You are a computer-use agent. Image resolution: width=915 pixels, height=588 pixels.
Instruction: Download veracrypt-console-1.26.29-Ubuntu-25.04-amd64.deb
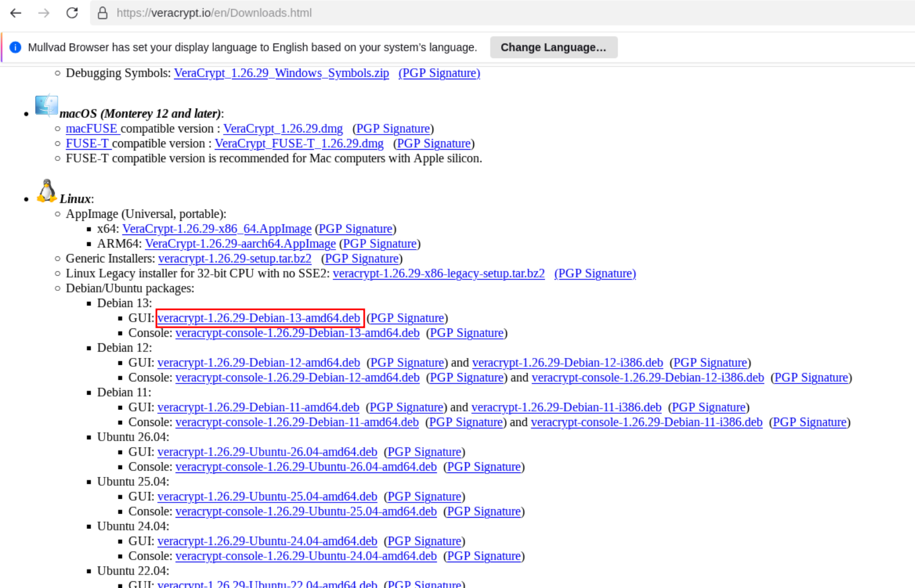point(306,511)
